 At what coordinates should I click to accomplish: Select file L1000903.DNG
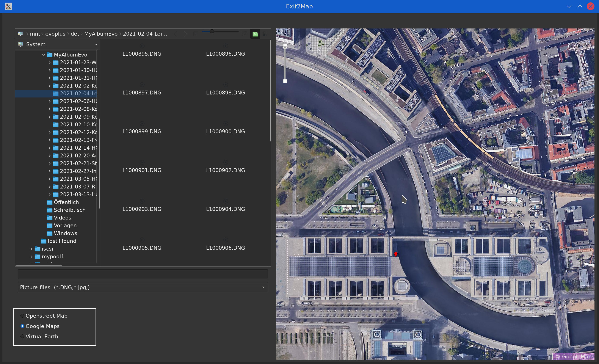pyautogui.click(x=142, y=209)
